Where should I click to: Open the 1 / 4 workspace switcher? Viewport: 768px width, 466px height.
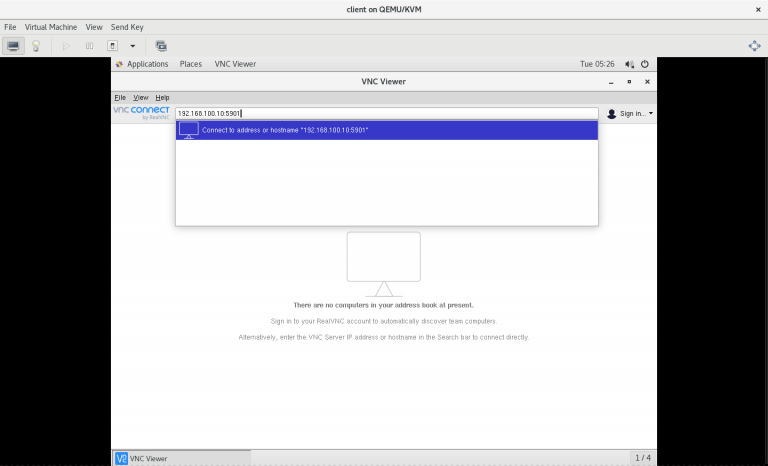pyautogui.click(x=643, y=458)
